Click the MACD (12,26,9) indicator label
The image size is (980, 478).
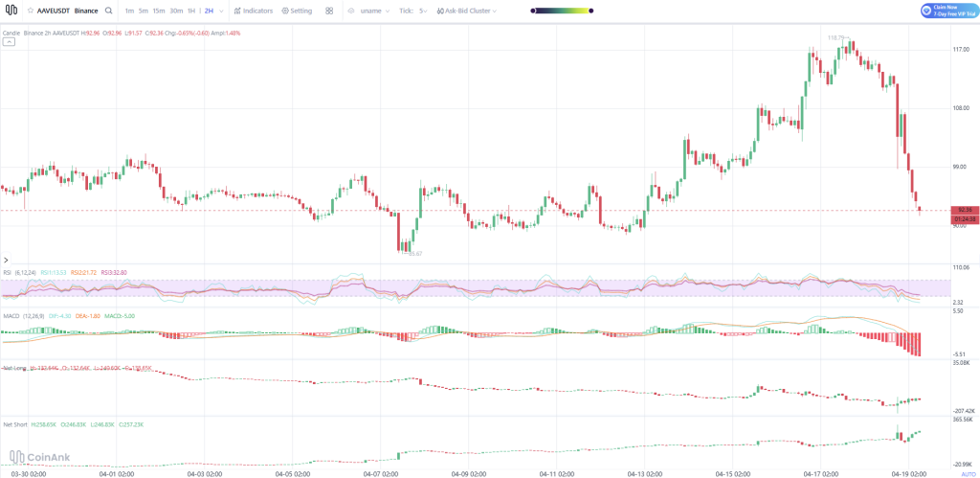[24, 316]
